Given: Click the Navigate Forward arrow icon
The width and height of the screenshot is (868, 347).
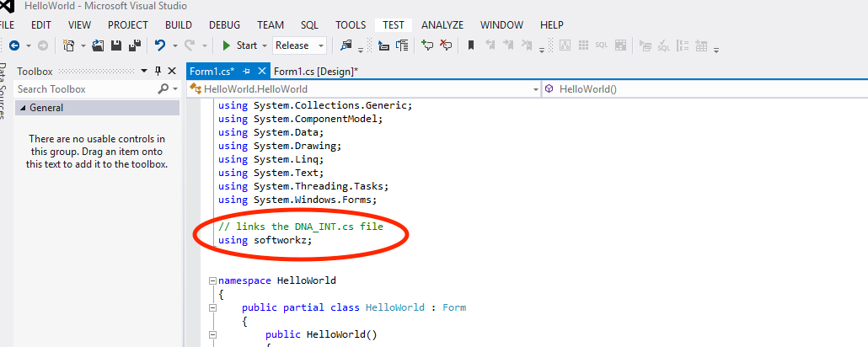Looking at the screenshot, I should [x=43, y=46].
